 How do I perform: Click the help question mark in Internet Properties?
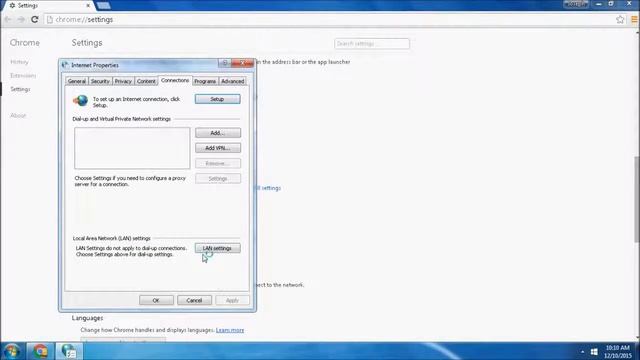coord(224,63)
